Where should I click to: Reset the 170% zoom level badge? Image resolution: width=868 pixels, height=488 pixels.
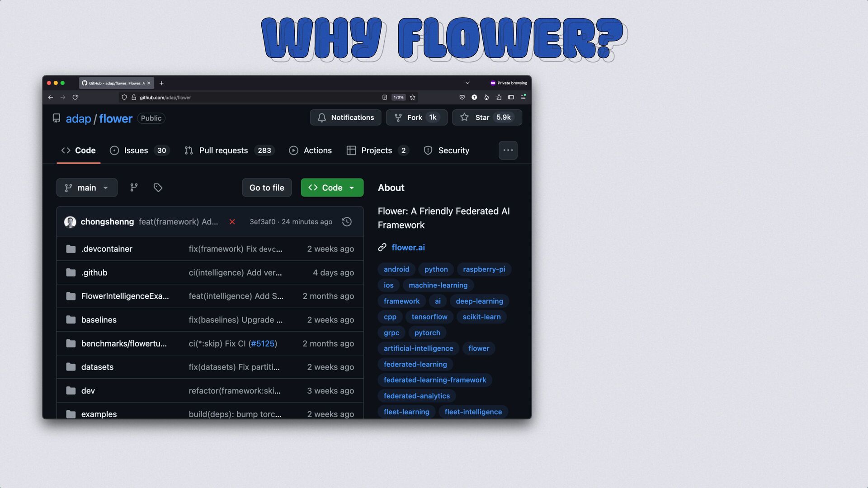(x=398, y=97)
